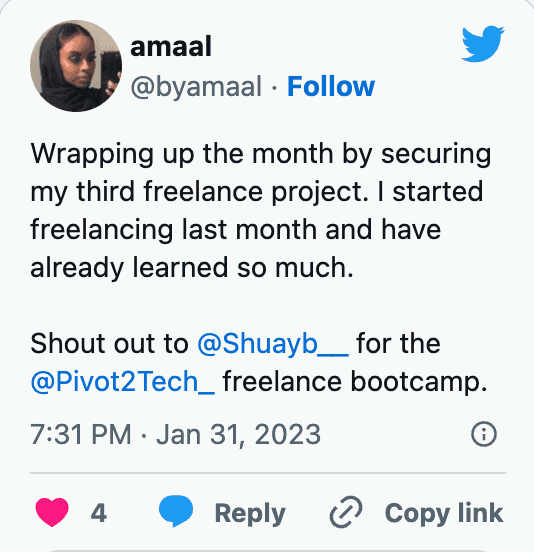The image size is (534, 552).
Task: Open the Twitter info circle icon
Action: tap(484, 434)
